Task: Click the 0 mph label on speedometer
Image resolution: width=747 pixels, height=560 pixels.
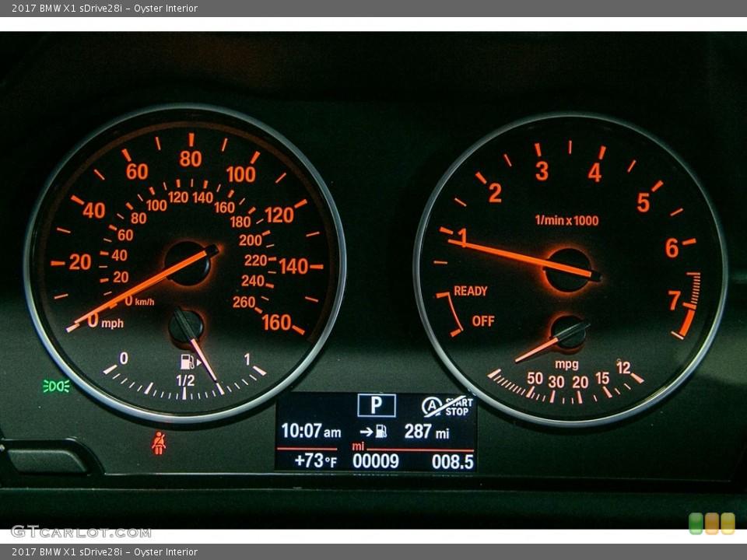Action: [106, 321]
